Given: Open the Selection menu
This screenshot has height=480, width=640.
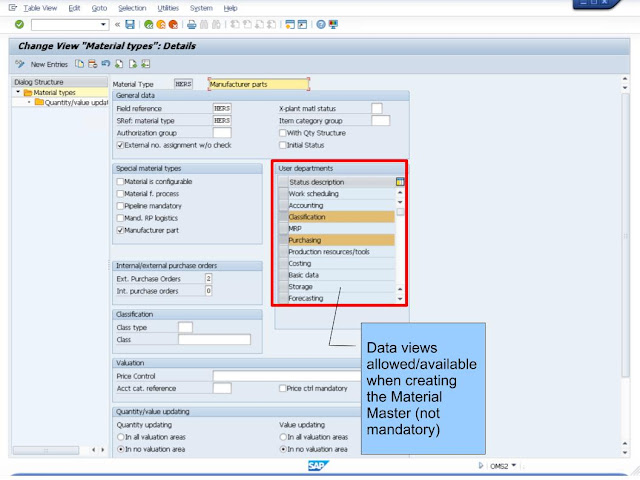Looking at the screenshot, I should click(132, 8).
